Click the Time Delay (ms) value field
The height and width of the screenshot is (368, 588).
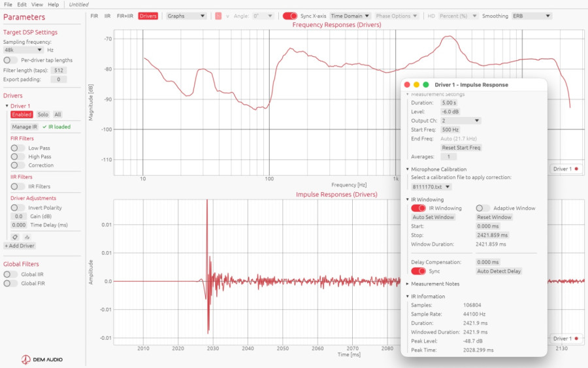pos(18,225)
